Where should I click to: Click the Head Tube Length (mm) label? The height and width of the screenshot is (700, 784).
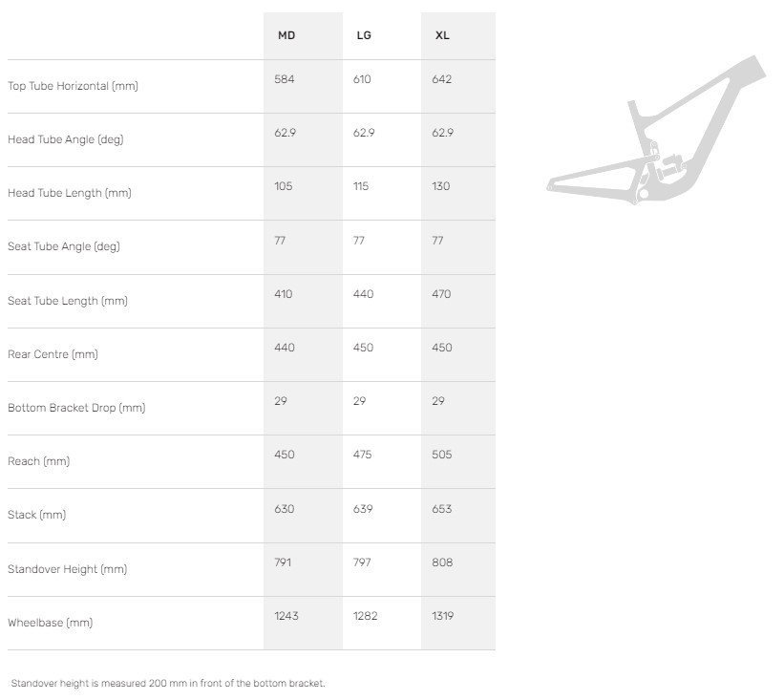[69, 193]
